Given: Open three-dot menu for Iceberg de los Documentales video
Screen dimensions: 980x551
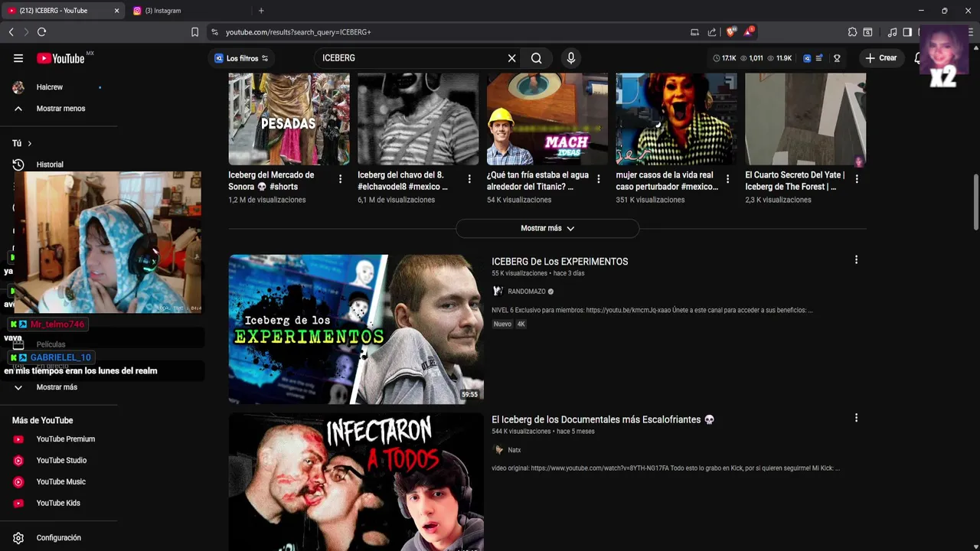Looking at the screenshot, I should coord(856,418).
